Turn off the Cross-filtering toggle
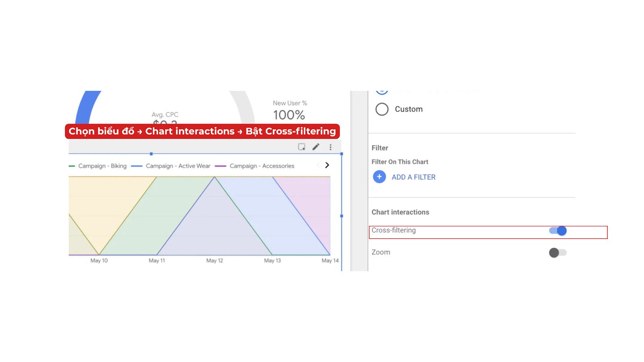The height and width of the screenshot is (362, 644). tap(558, 230)
